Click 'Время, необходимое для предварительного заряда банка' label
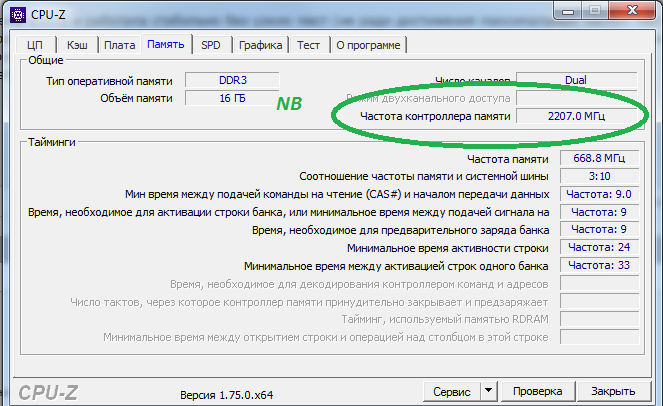The width and height of the screenshot is (663, 406). point(400,230)
